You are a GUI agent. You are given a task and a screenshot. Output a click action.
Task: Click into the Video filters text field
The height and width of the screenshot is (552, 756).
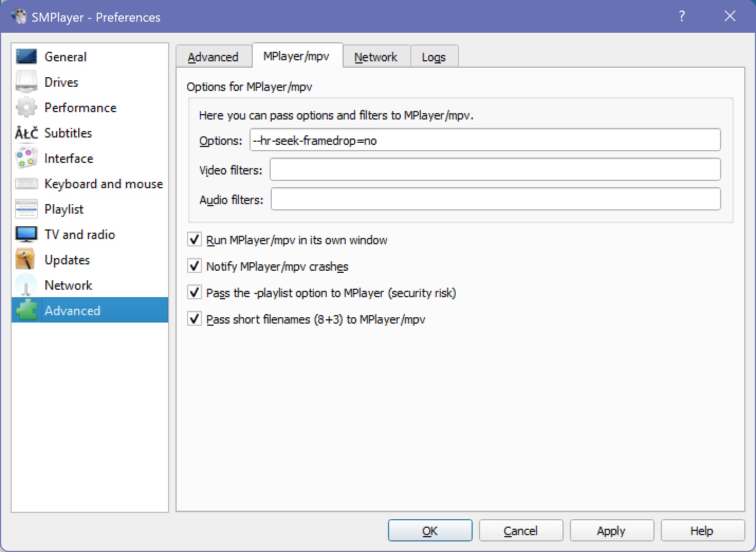[495, 170]
